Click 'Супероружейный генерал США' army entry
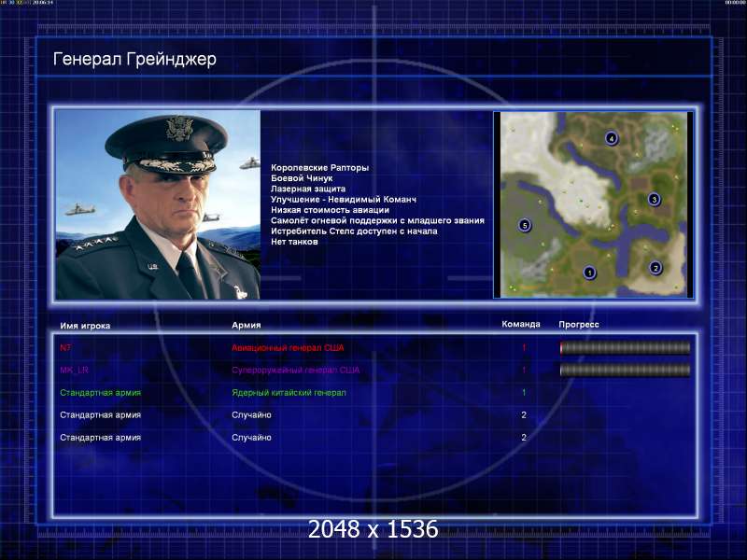Screen dimensions: 747x560 tap(295, 370)
